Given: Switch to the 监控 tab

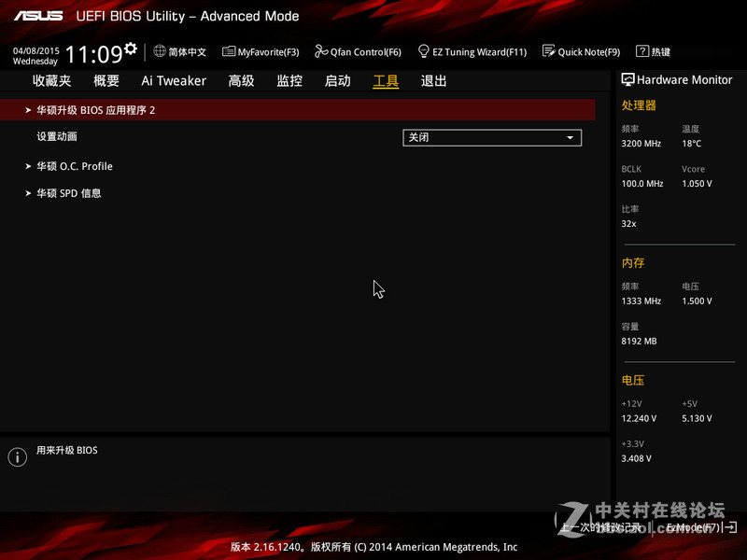Looking at the screenshot, I should point(289,80).
